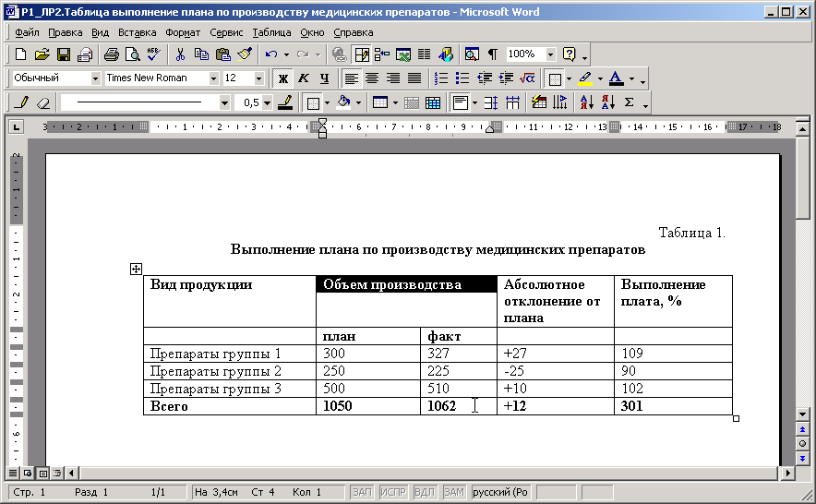The height and width of the screenshot is (504, 816).
Task: Toggle the Tables and Borders toolbar button
Action: click(361, 54)
